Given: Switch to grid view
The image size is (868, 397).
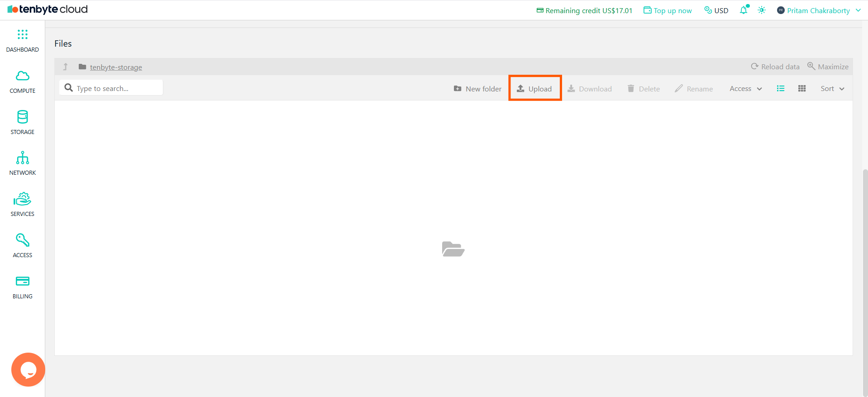Looking at the screenshot, I should pyautogui.click(x=802, y=89).
